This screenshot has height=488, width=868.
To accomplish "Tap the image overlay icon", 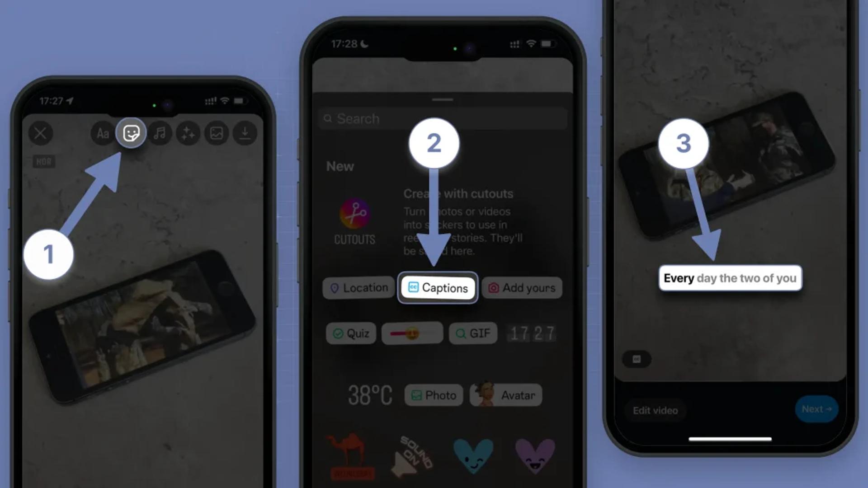I will [217, 132].
